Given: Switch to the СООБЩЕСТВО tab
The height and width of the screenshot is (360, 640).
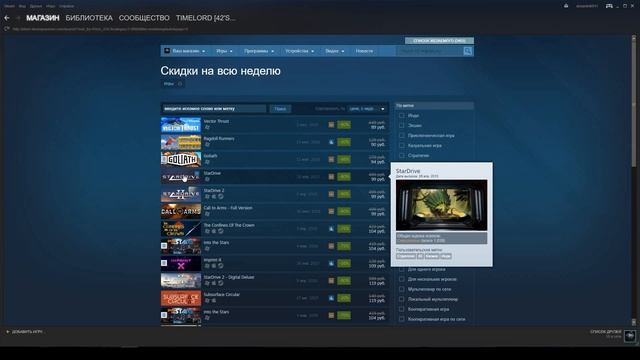Looking at the screenshot, I should click(144, 18).
